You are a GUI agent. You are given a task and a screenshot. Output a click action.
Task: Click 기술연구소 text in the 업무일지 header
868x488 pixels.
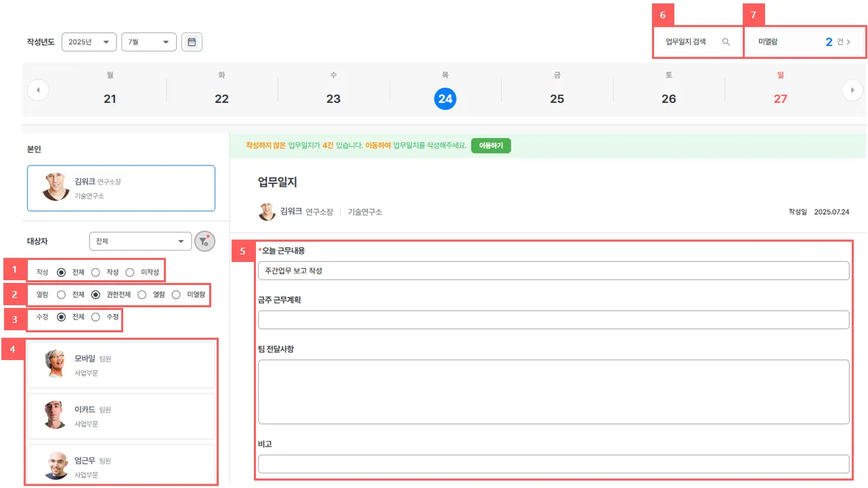tap(365, 212)
